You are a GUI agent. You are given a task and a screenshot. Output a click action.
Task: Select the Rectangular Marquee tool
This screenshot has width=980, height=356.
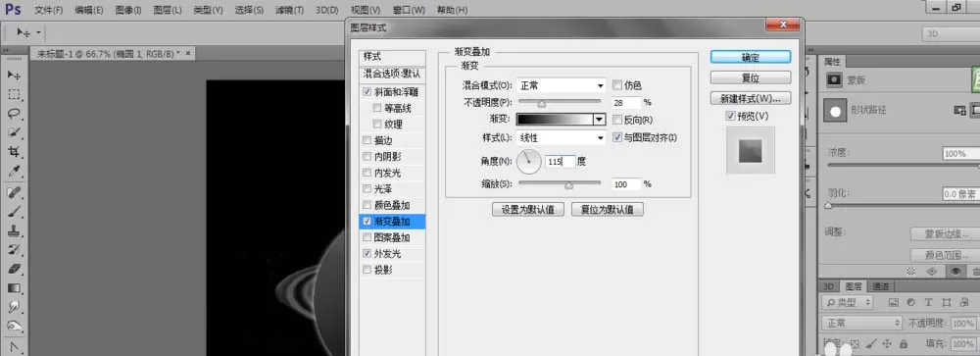point(14,94)
